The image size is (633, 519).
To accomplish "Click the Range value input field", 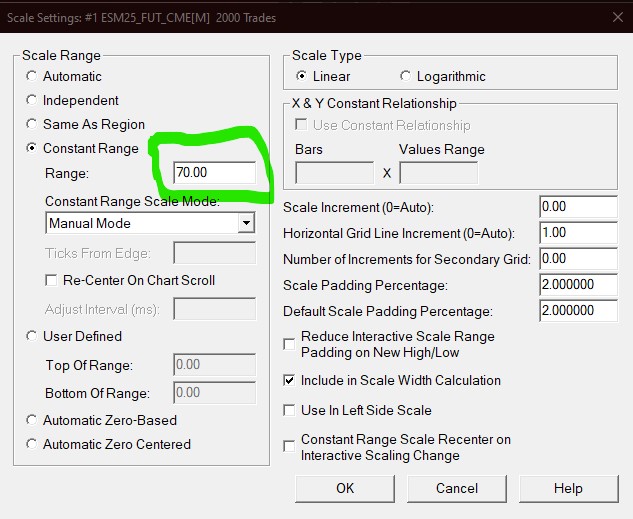I will (212, 173).
